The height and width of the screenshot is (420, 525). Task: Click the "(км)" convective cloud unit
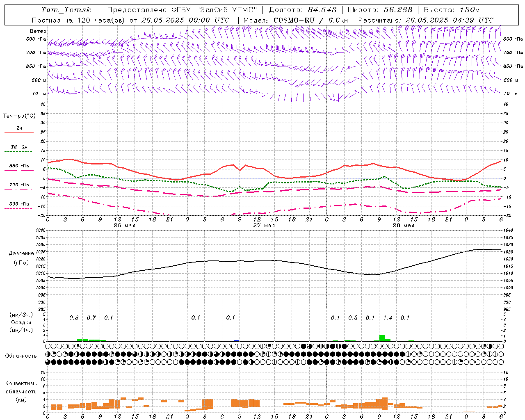pyautogui.click(x=21, y=399)
